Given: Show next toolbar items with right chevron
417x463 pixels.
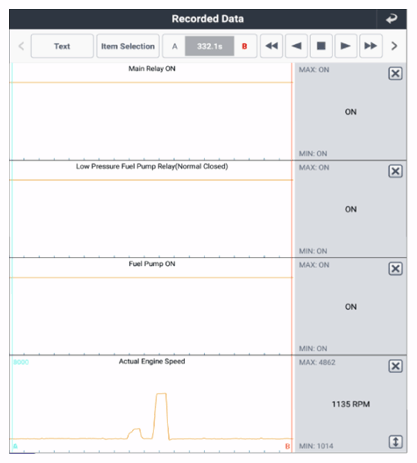Looking at the screenshot, I should click(x=394, y=46).
